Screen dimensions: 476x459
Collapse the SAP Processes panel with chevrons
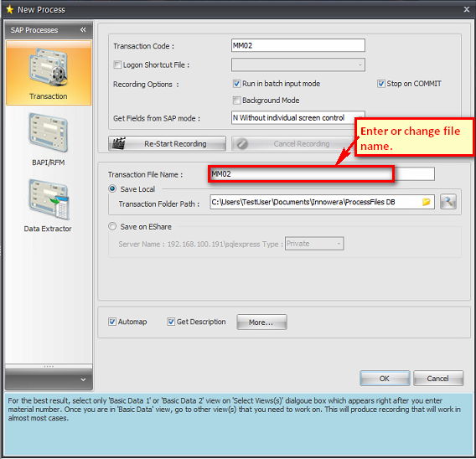pyautogui.click(x=83, y=29)
